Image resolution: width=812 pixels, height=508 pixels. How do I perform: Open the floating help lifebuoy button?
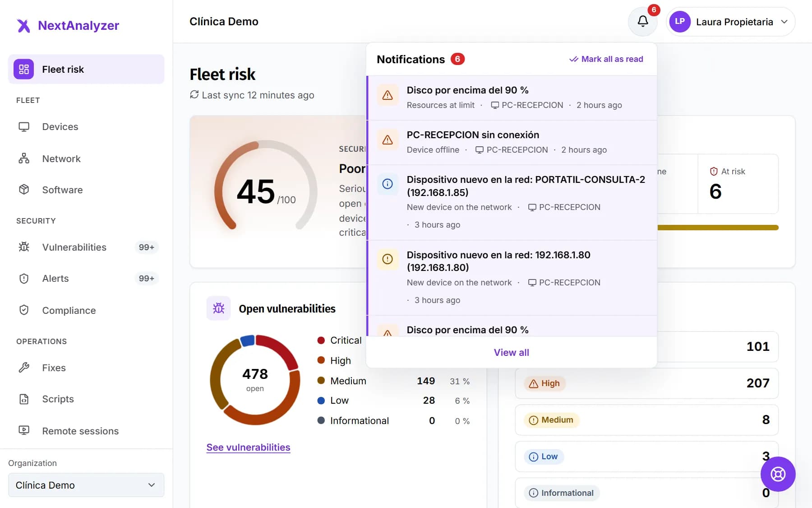[778, 474]
